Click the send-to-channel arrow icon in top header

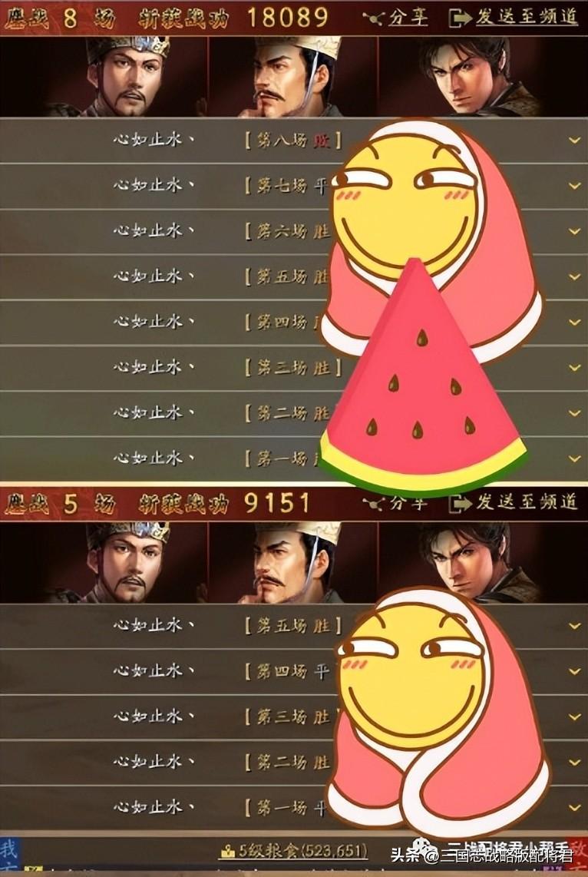461,18
